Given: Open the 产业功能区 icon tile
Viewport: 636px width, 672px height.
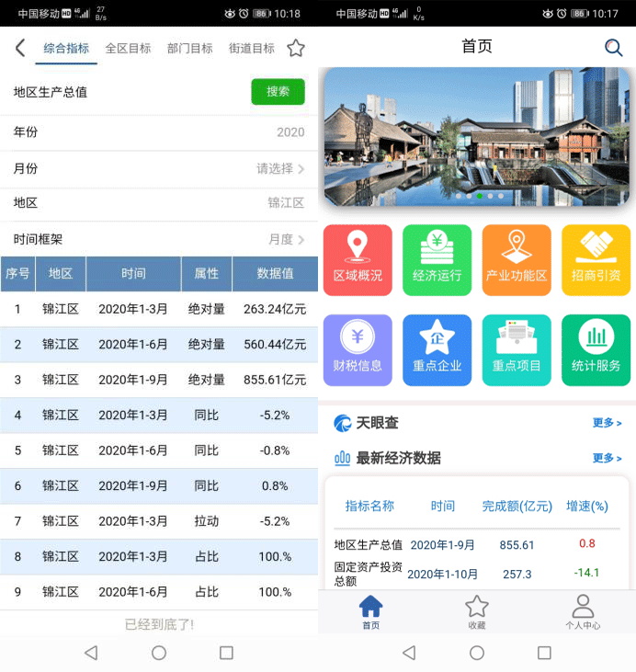Looking at the screenshot, I should click(517, 260).
